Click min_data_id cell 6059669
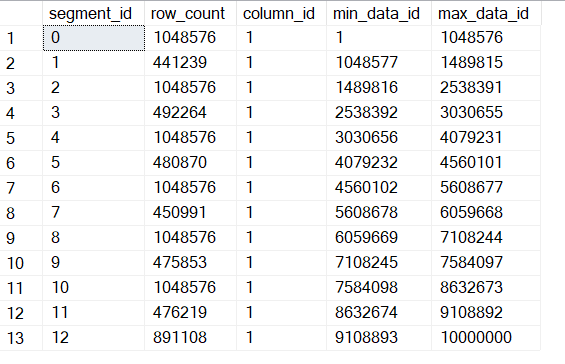The image size is (565, 364). click(x=379, y=238)
